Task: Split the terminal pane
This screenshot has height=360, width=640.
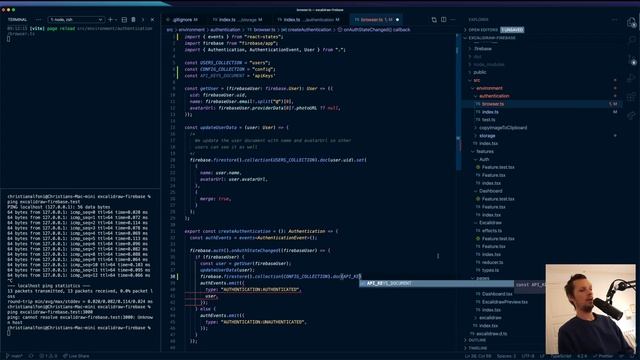Action: (x=124, y=20)
